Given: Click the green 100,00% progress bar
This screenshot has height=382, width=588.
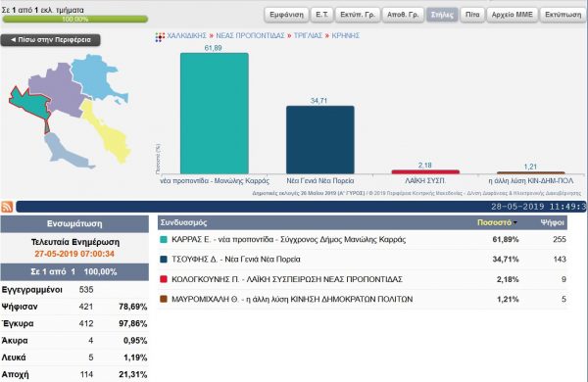Looking at the screenshot, I should 75,20.
